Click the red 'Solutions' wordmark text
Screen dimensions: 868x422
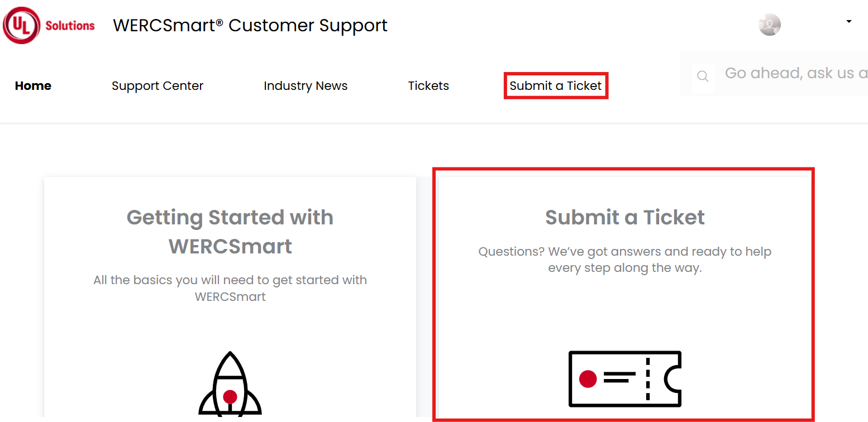(x=70, y=26)
